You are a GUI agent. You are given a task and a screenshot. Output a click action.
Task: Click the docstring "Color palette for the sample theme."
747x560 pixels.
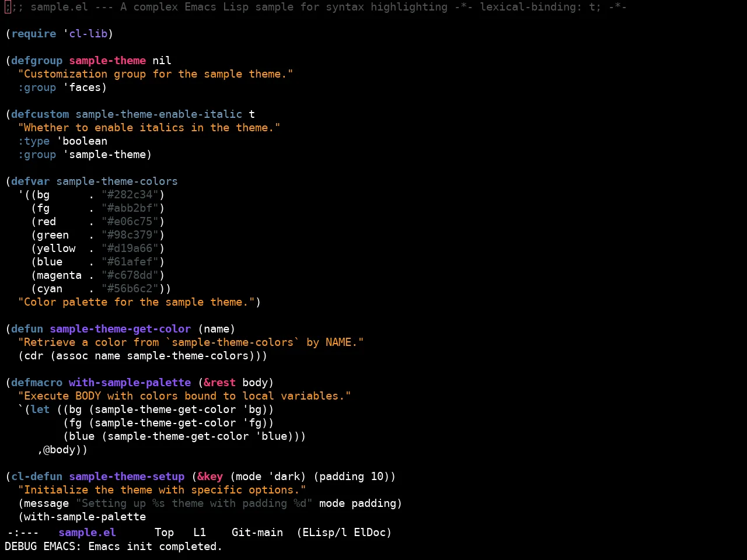coord(137,302)
